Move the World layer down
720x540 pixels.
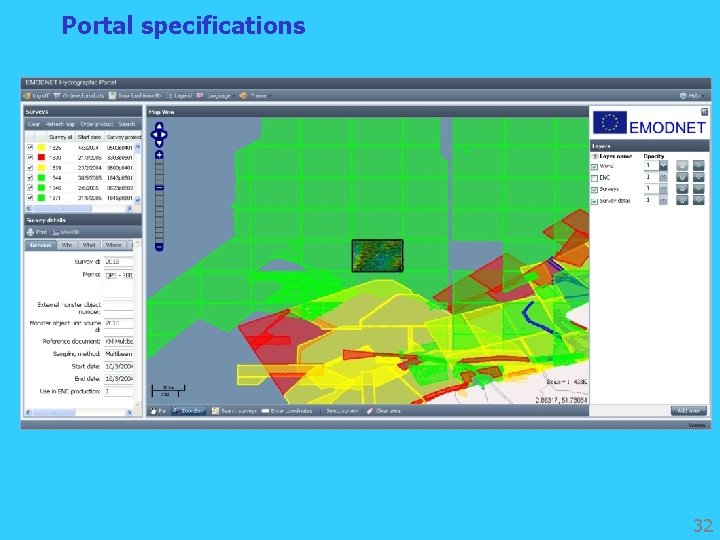(x=698, y=165)
